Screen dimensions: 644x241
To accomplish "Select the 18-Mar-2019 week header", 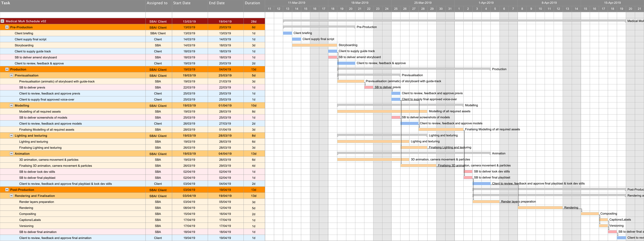I will (x=360, y=3).
